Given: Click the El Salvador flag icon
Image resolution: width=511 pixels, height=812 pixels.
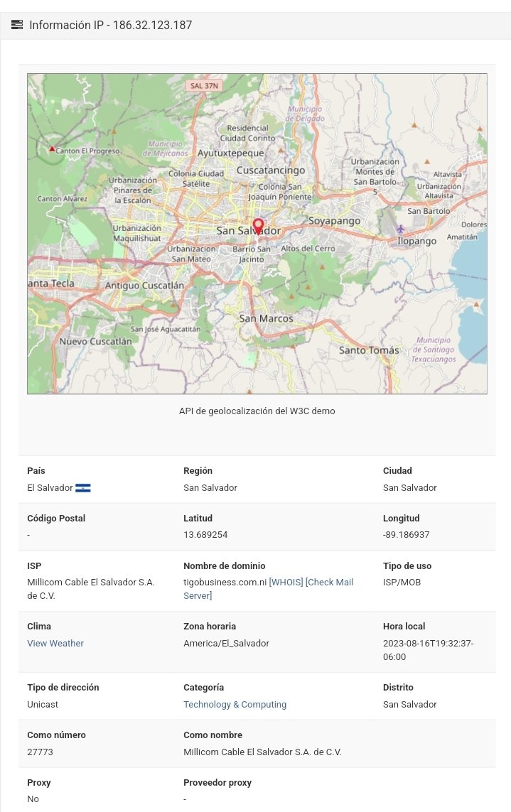Looking at the screenshot, I should point(83,488).
